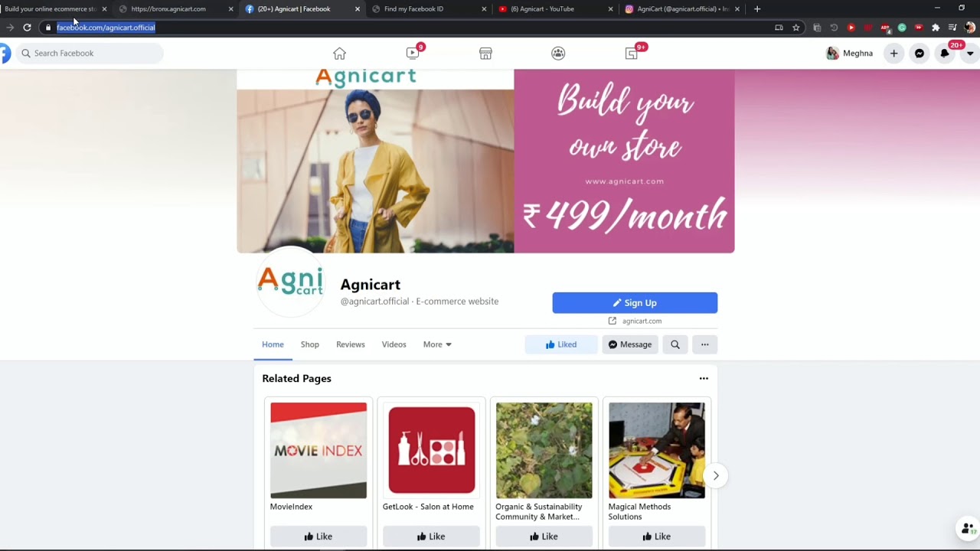Click the address bar URL facebook.com/agnicart.official
Screen dimensions: 980x551
(x=106, y=28)
